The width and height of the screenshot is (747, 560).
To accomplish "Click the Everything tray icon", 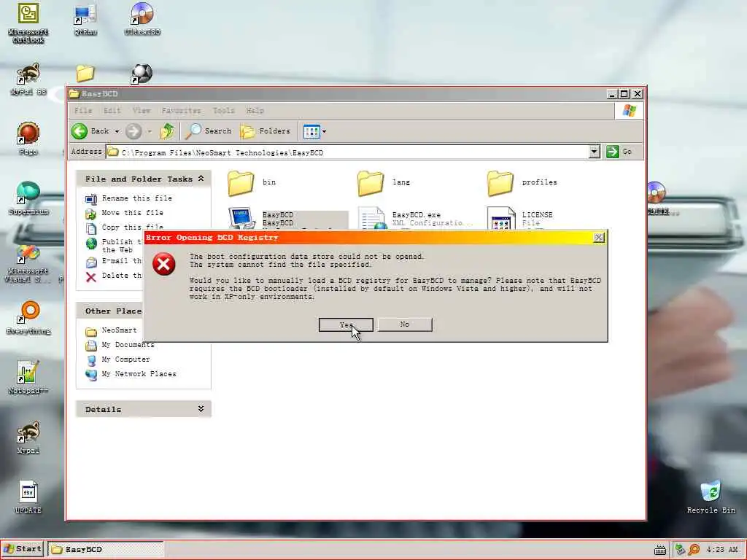I will point(694,550).
